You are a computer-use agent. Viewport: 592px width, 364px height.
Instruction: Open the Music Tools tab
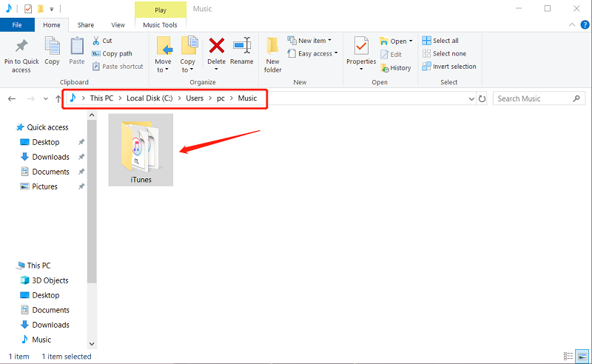tap(160, 25)
